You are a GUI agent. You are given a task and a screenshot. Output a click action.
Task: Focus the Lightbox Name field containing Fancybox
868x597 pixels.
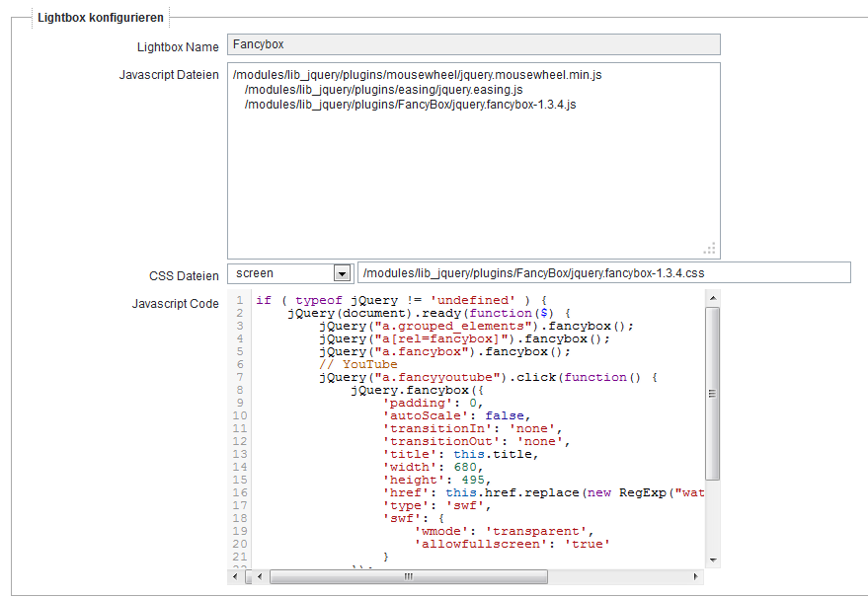point(473,44)
